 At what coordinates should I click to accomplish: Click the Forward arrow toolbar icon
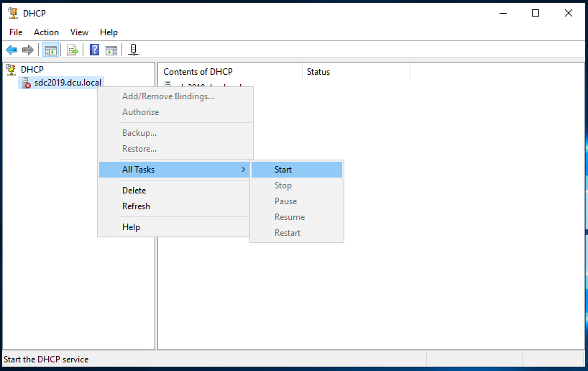coord(28,50)
